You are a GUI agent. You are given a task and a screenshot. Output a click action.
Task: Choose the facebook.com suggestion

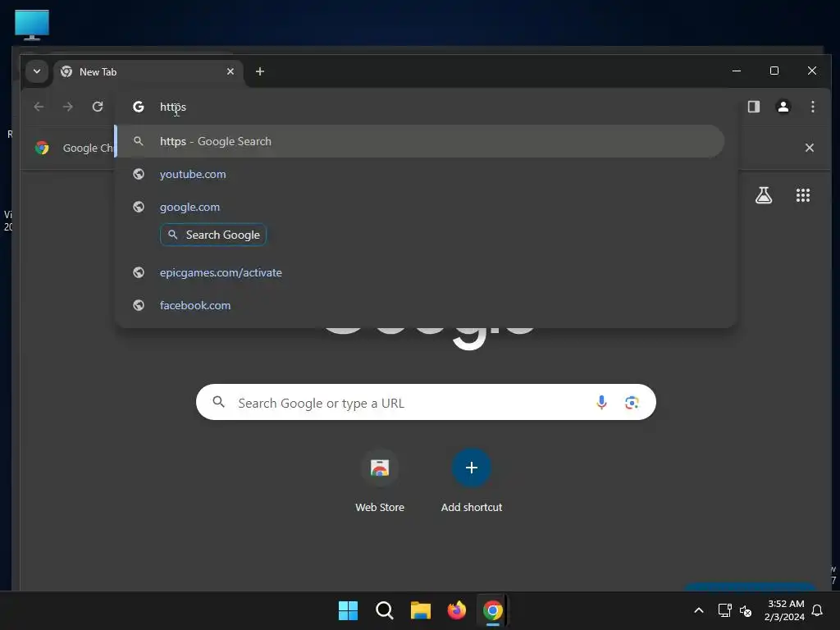click(x=420, y=305)
